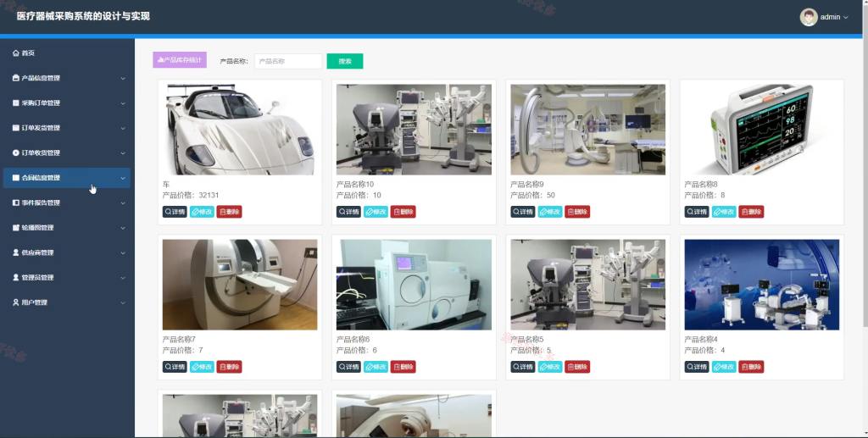Expand the 合同信息管理 chevron

[x=123, y=178]
